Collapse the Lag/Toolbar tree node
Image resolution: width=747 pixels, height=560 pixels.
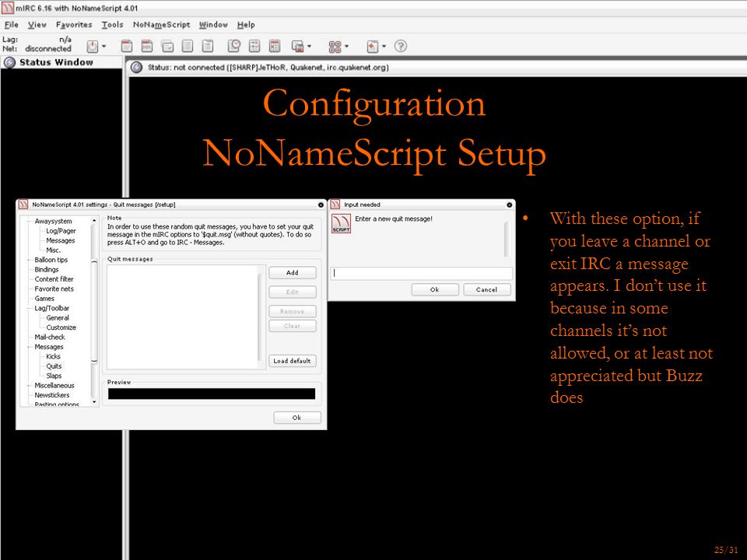coord(29,309)
